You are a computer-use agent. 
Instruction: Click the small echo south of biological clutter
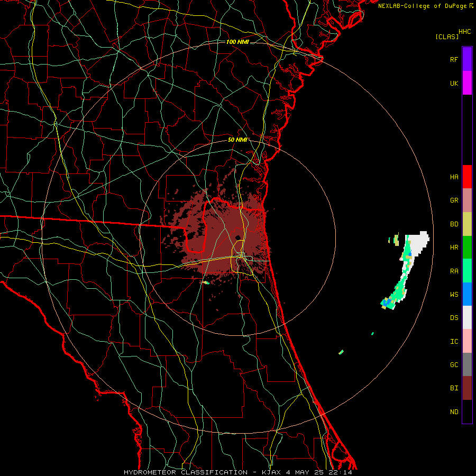(206, 282)
